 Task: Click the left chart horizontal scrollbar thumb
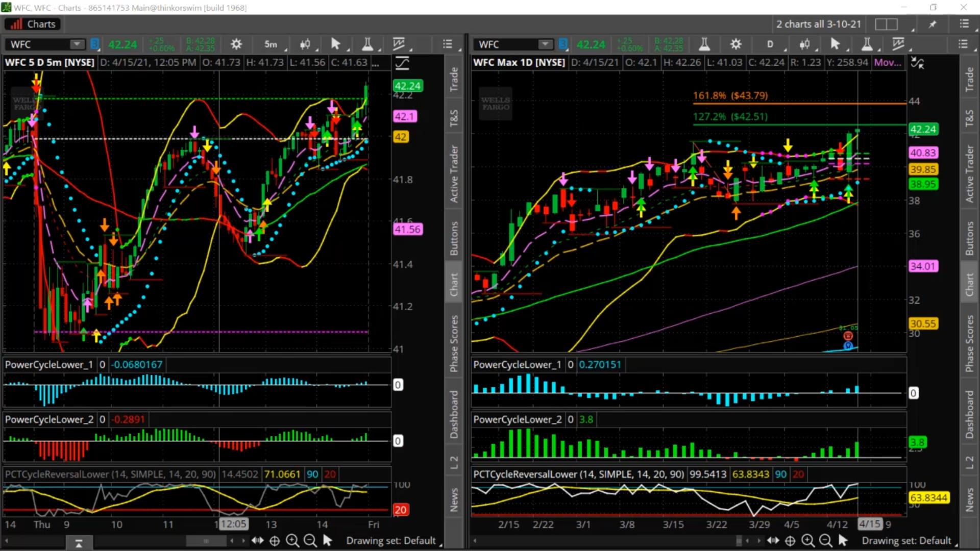point(206,541)
